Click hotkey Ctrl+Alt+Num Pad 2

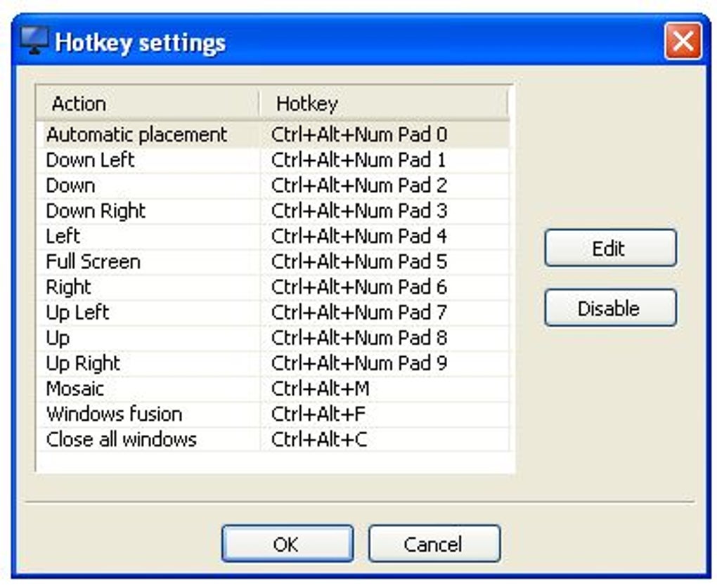359,186
